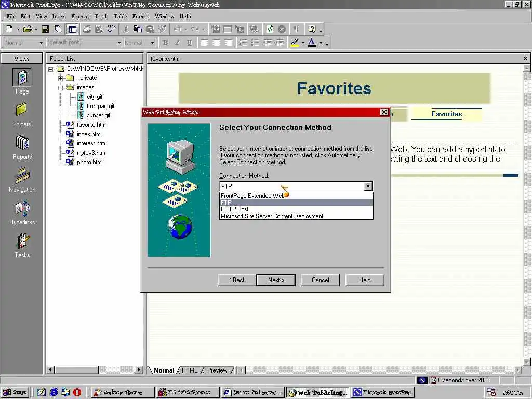
Task: Click the Font Color A button
Action: coord(312,43)
